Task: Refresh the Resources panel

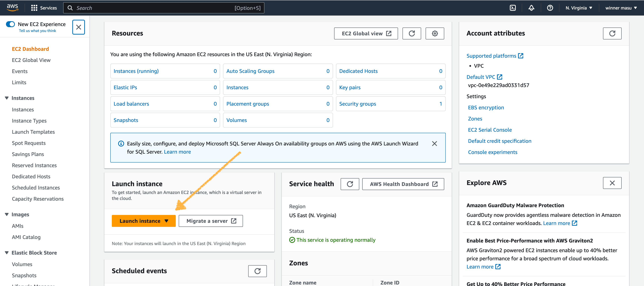Action: tap(411, 33)
